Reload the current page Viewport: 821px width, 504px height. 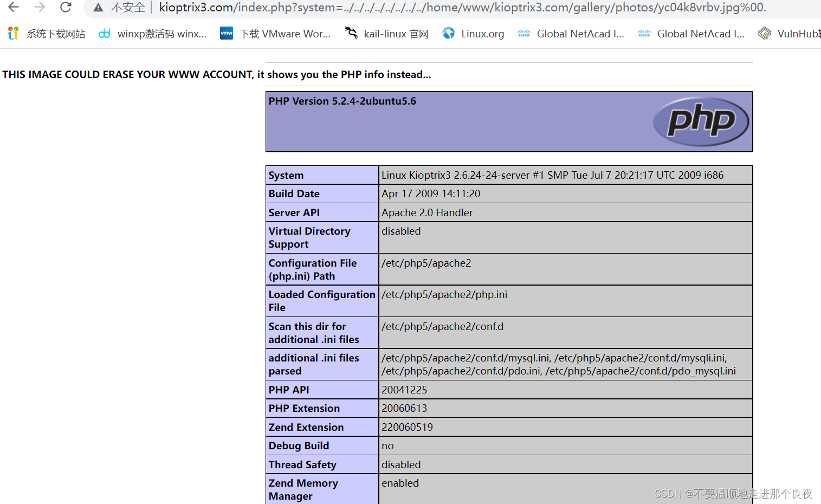66,7
